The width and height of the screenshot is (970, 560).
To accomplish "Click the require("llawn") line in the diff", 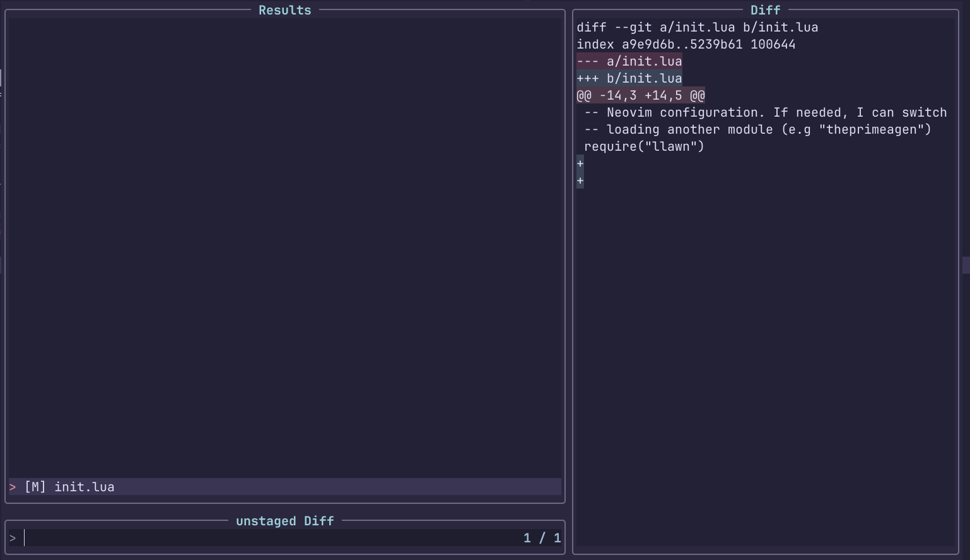I will pos(645,146).
